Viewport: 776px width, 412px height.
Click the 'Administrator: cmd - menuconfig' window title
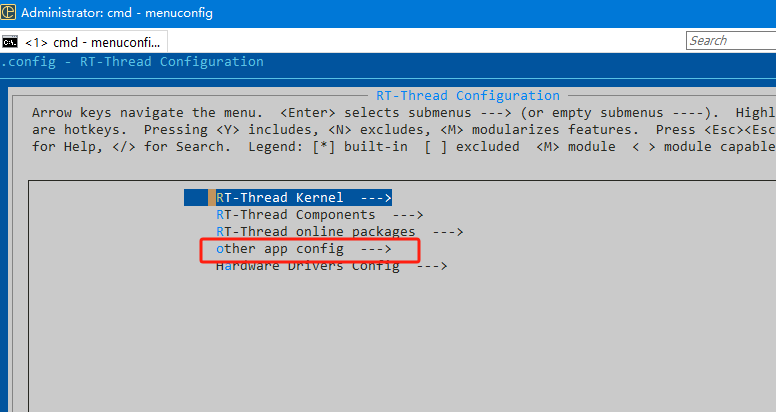click(x=117, y=12)
